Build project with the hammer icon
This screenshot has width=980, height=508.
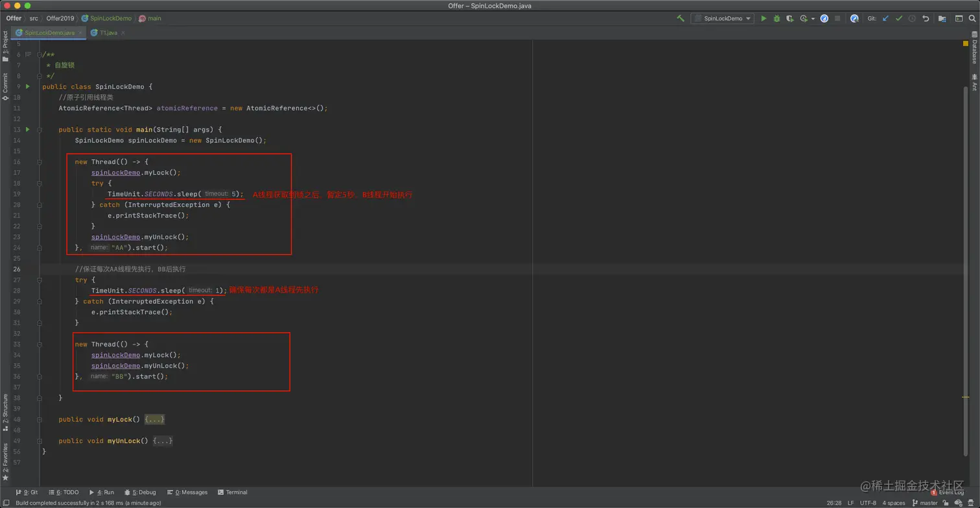click(680, 19)
